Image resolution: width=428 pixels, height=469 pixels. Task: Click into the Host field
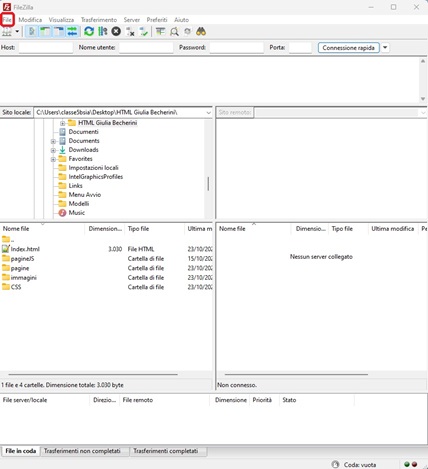pos(46,48)
